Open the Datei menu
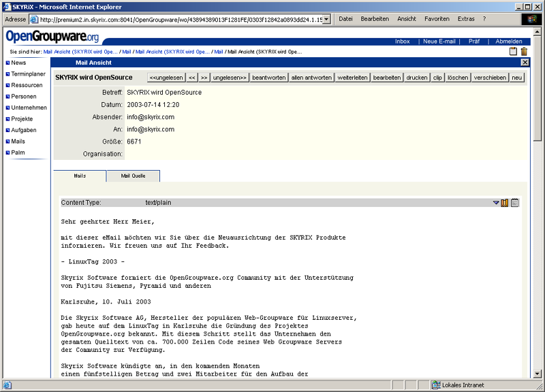 tap(345, 19)
